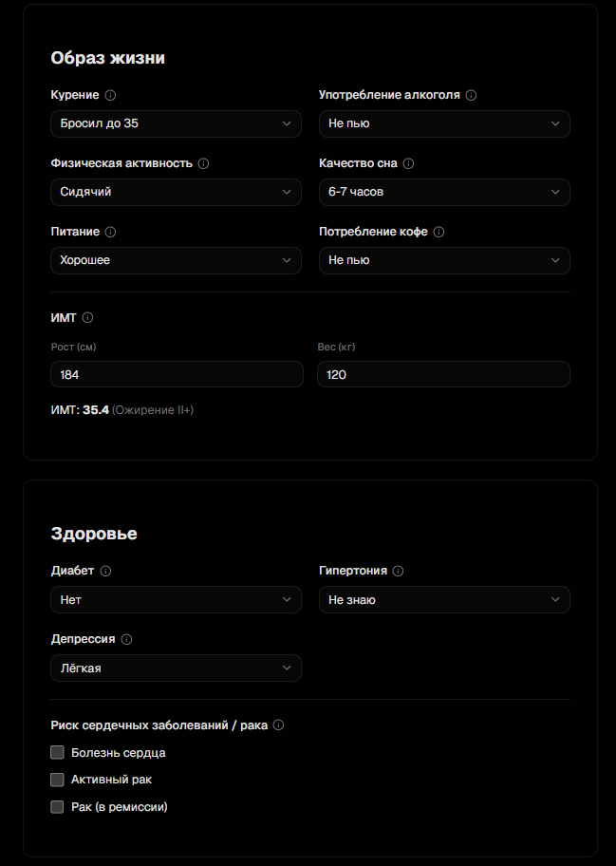Click info icon next to Питание
Screen dimensions: 616x866
click(x=110, y=232)
